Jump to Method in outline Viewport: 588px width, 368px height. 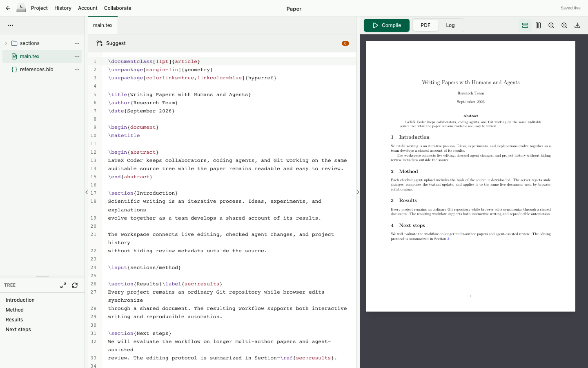(x=15, y=310)
